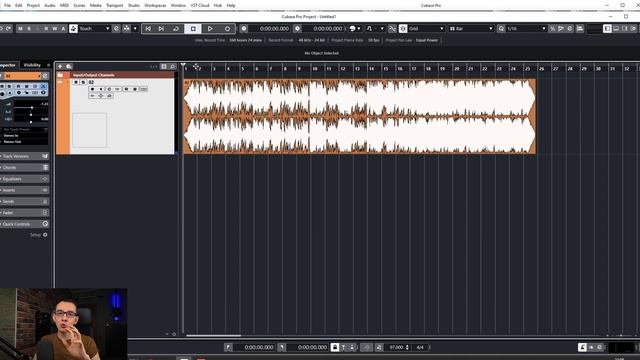Adjust the inspector volume slider
This screenshot has height=360, width=640.
pyautogui.click(x=31, y=106)
